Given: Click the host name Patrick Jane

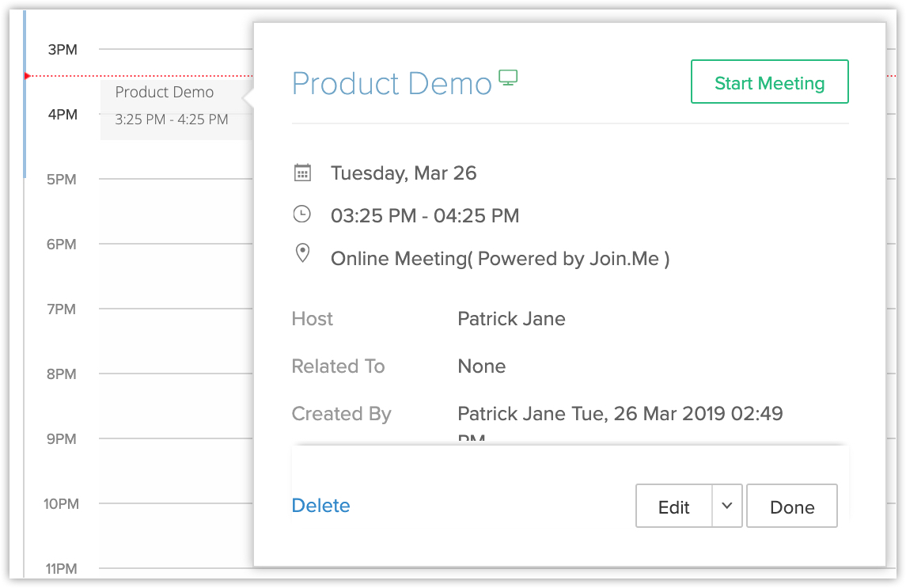Looking at the screenshot, I should (511, 319).
